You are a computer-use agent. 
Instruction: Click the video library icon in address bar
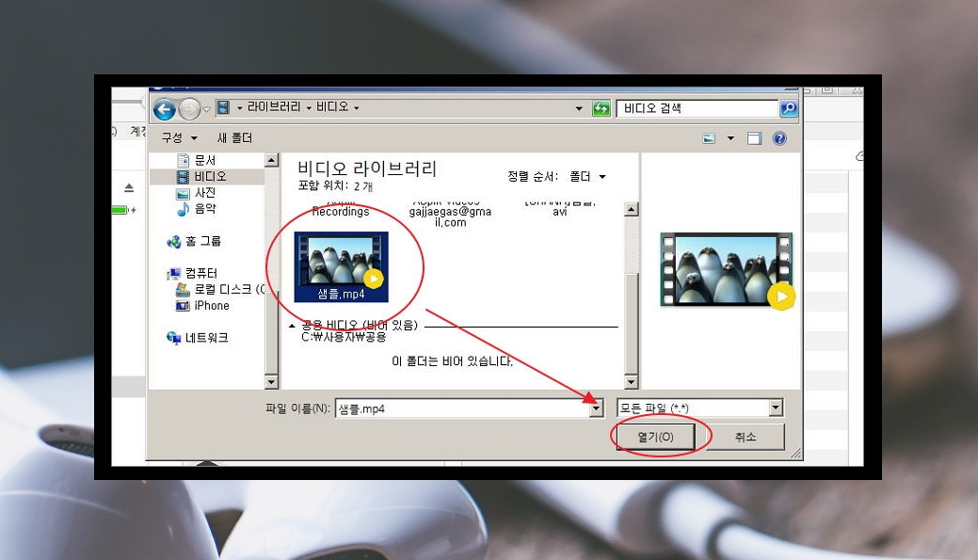(223, 108)
